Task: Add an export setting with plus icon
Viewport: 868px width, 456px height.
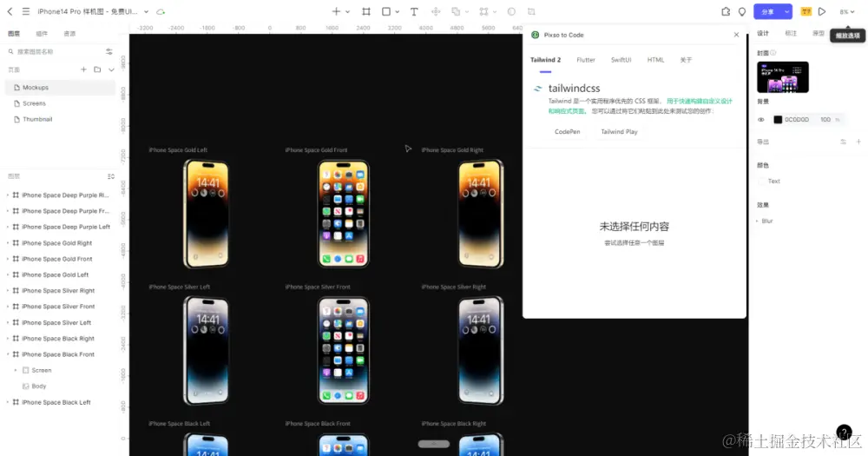Action: 858,142
